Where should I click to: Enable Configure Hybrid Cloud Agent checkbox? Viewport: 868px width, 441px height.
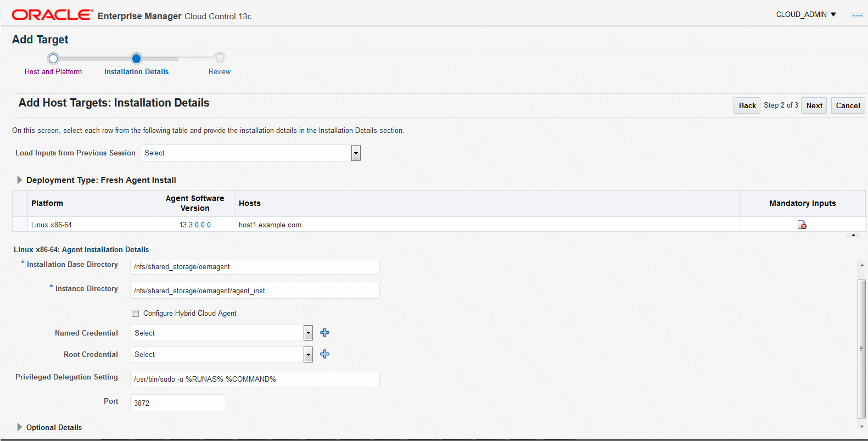[136, 314]
